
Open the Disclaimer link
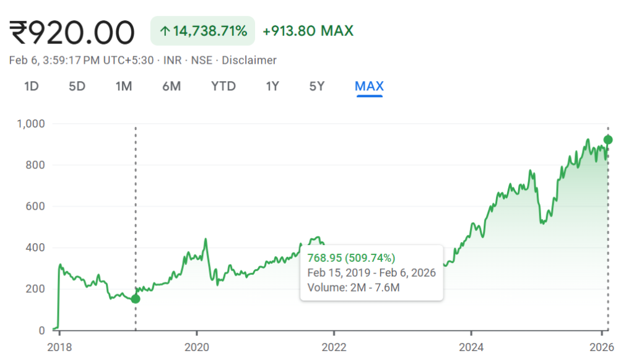point(249,60)
